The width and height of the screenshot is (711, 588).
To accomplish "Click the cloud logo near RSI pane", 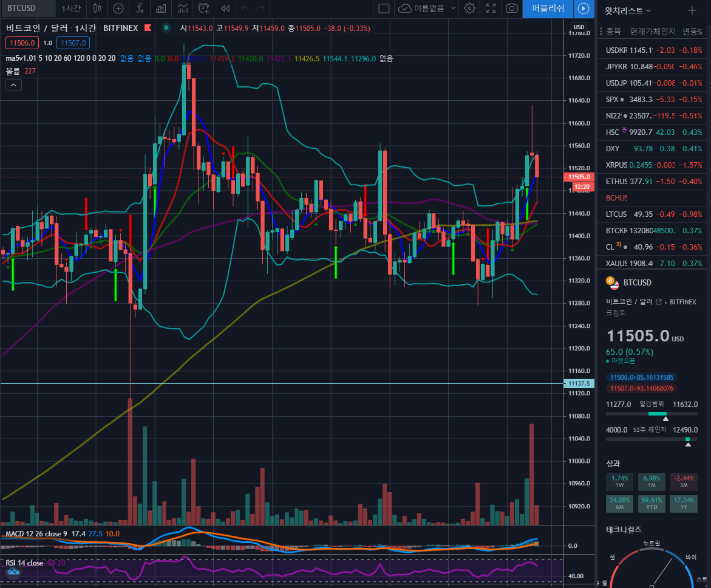I will point(13,572).
